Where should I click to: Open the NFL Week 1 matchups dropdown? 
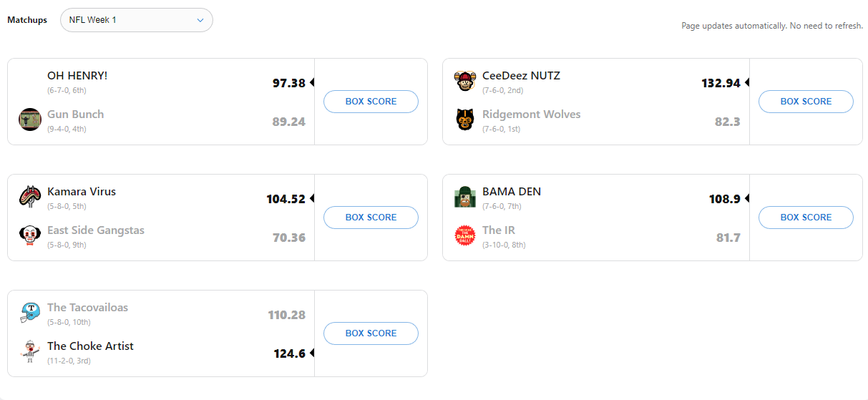pos(136,20)
